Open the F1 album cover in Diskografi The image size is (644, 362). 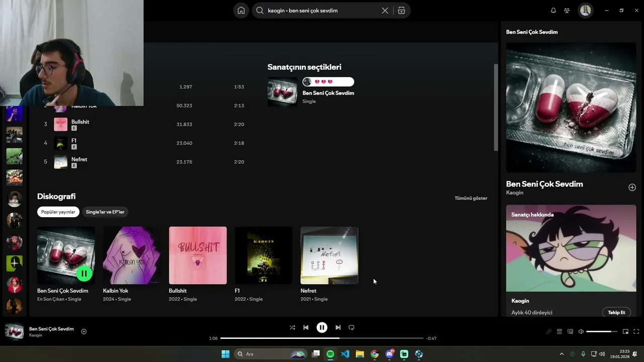264,255
